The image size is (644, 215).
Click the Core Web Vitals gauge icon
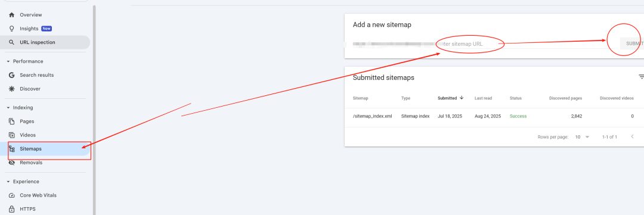[11, 195]
